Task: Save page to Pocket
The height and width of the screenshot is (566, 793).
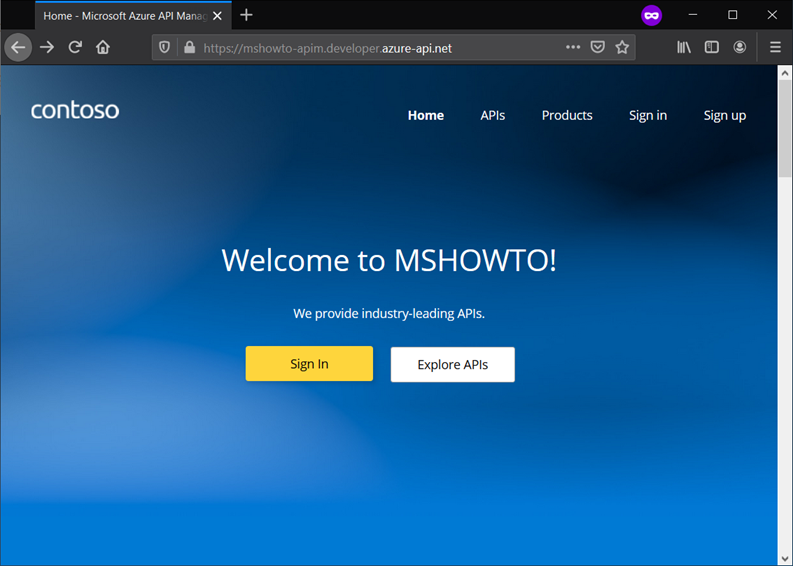Action: pos(598,48)
